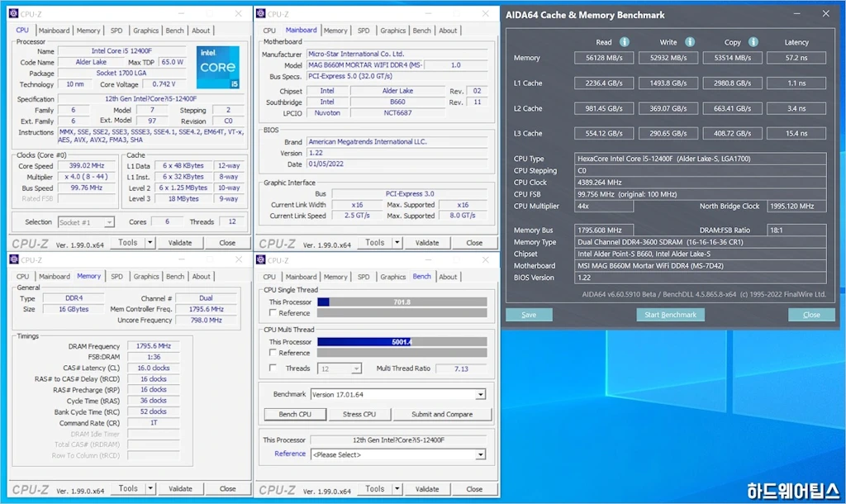Click the Copy info icon in AIDA64
This screenshot has width=846, height=504.
pos(753,42)
